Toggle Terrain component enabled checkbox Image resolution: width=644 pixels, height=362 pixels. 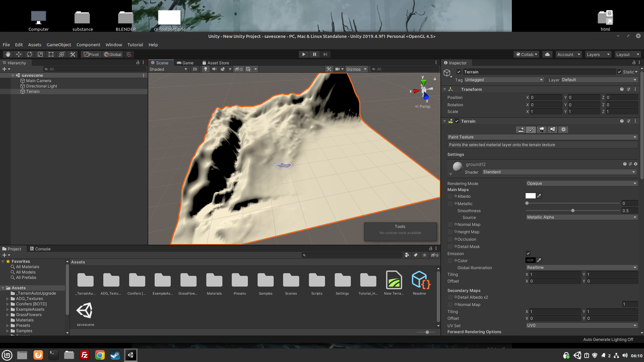tap(457, 121)
